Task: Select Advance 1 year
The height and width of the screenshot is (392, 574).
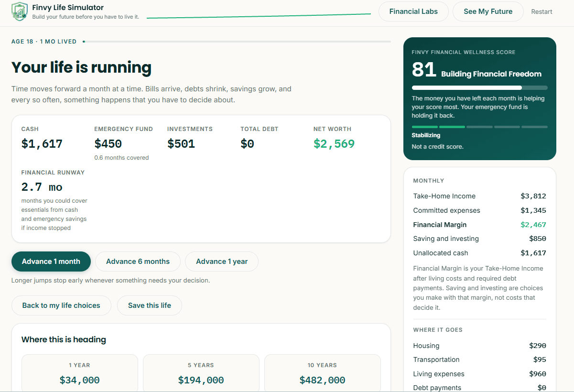Action: coord(222,261)
